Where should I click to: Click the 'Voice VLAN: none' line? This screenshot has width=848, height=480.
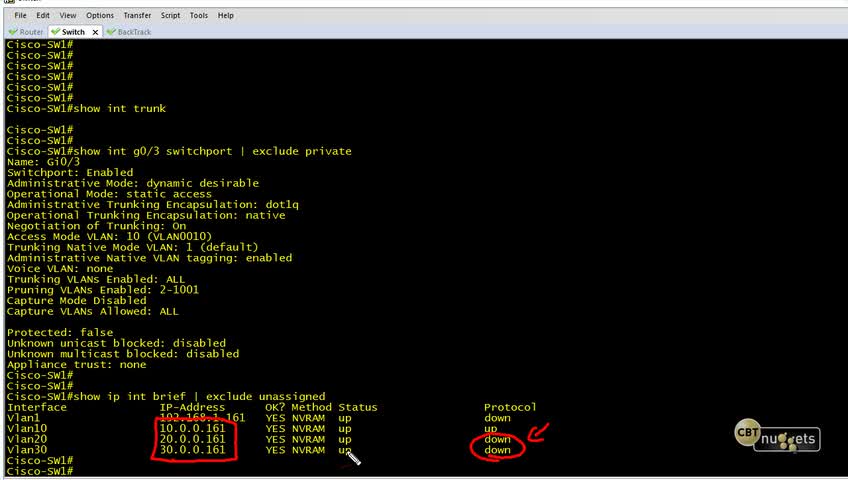pos(60,269)
